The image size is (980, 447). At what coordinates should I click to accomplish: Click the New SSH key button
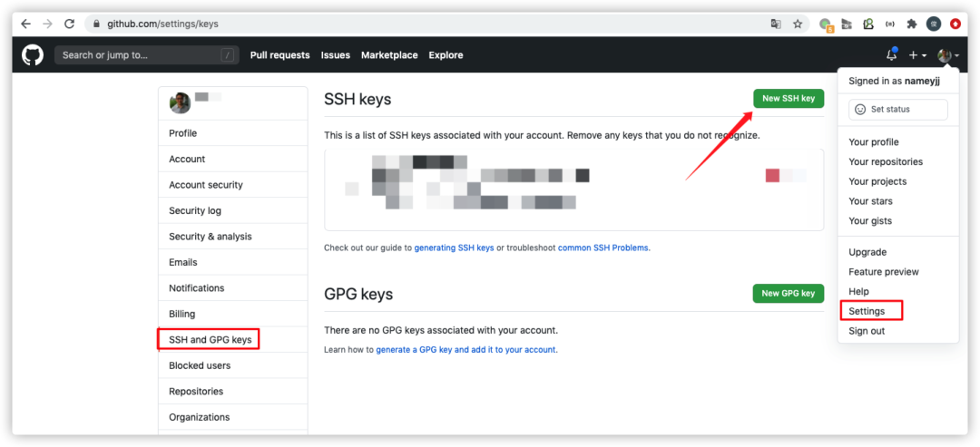[x=789, y=99]
